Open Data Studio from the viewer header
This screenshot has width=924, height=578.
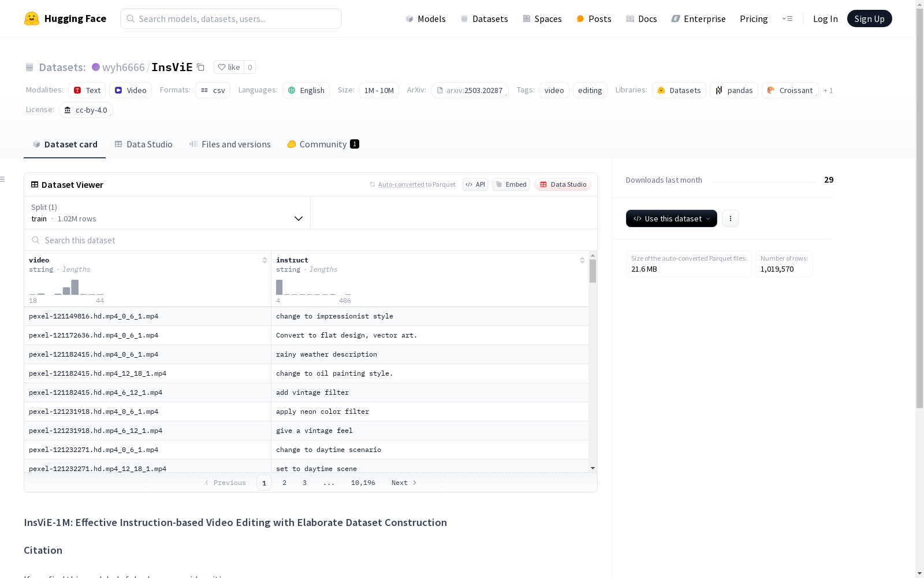(562, 184)
